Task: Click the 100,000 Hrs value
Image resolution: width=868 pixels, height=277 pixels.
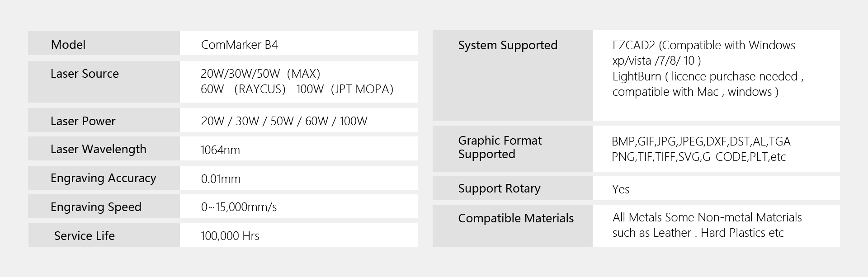Action: (x=230, y=236)
